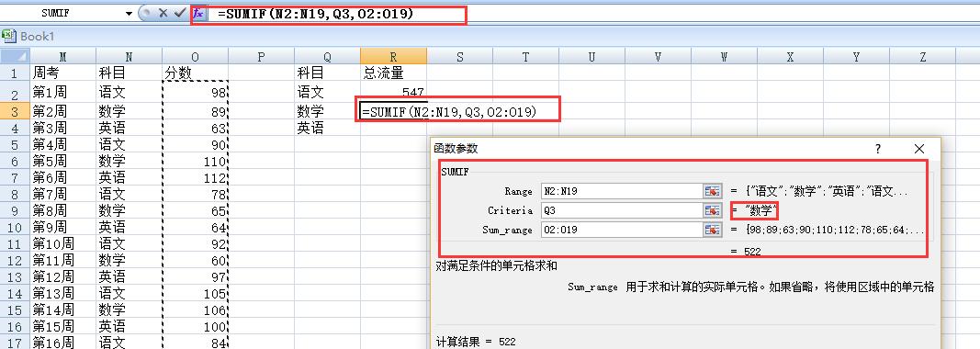Click score cell with value 105
Image resolution: width=980 pixels, height=349 pixels.
(x=195, y=293)
